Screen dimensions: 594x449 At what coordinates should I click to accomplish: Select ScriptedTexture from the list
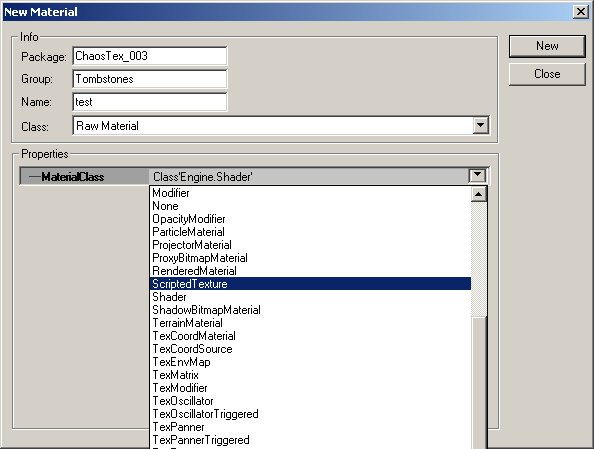click(x=310, y=284)
